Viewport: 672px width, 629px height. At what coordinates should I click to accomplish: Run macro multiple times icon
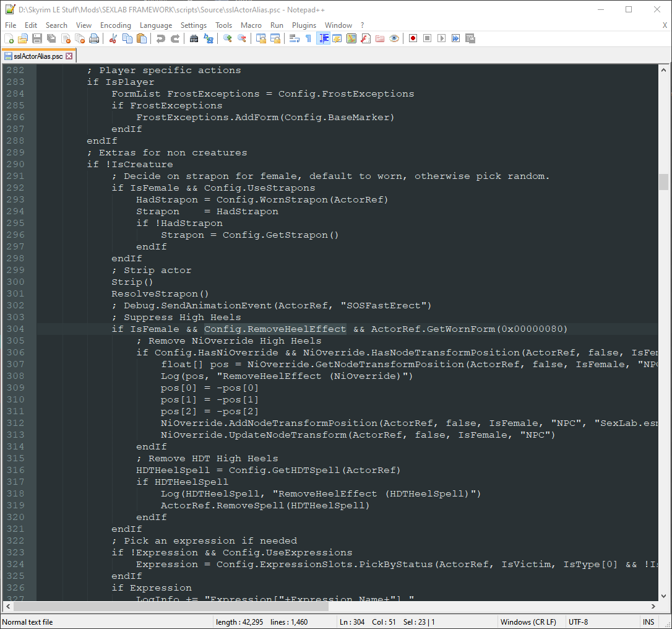point(455,38)
